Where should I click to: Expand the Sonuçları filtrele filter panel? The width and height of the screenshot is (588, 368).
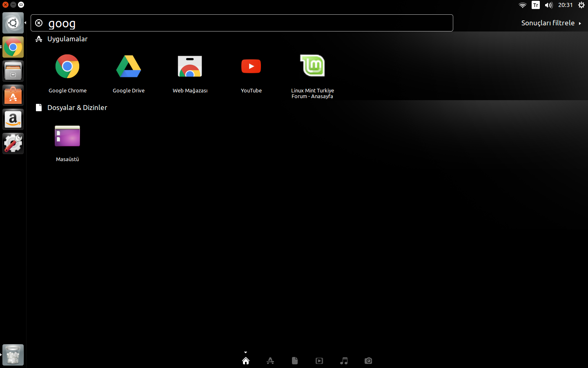click(x=551, y=23)
